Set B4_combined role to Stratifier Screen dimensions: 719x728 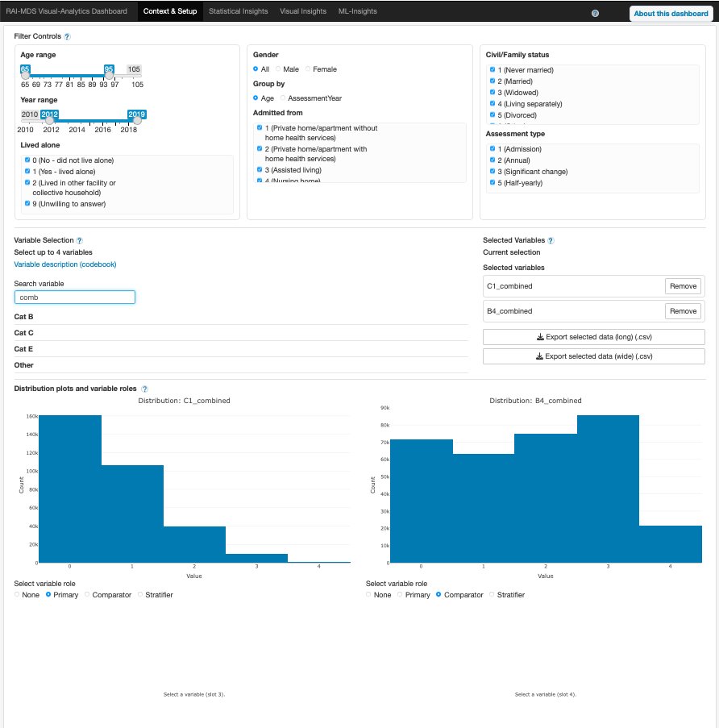pyautogui.click(x=492, y=595)
